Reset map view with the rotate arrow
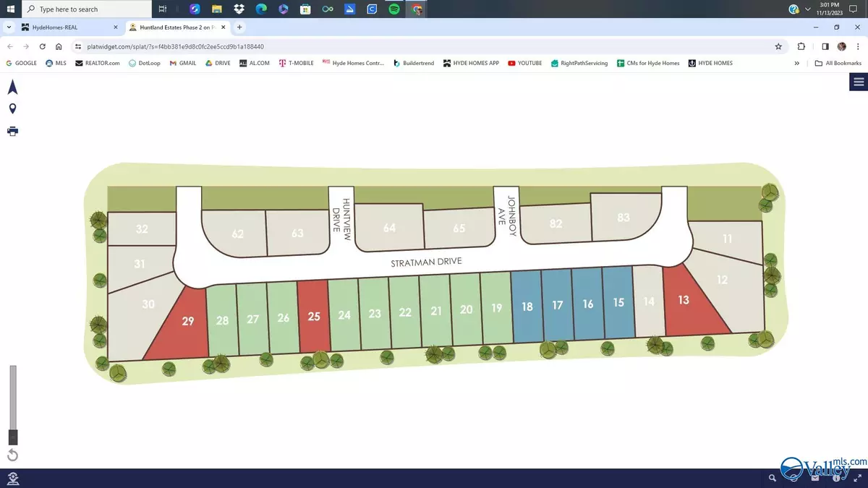Image resolution: width=868 pixels, height=488 pixels. pos(12,455)
